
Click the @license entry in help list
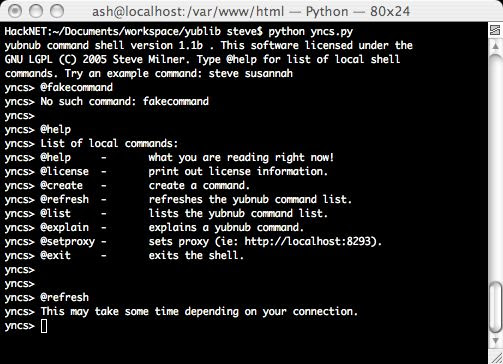65,171
